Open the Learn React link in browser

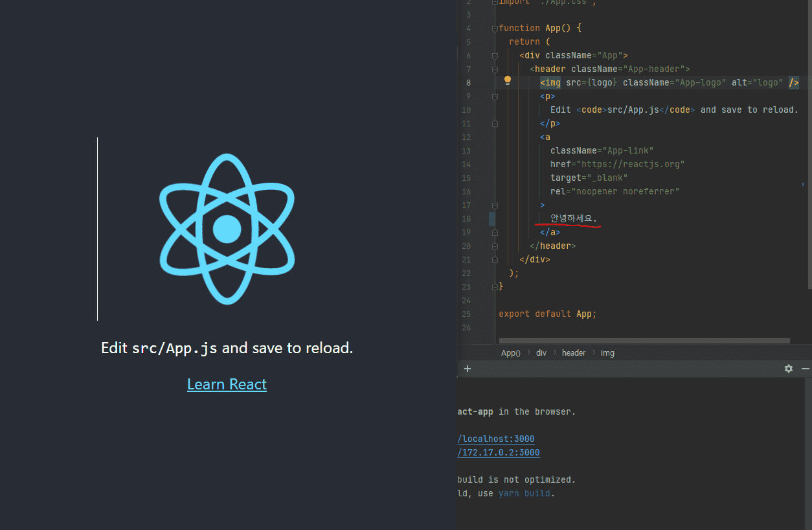(x=227, y=384)
